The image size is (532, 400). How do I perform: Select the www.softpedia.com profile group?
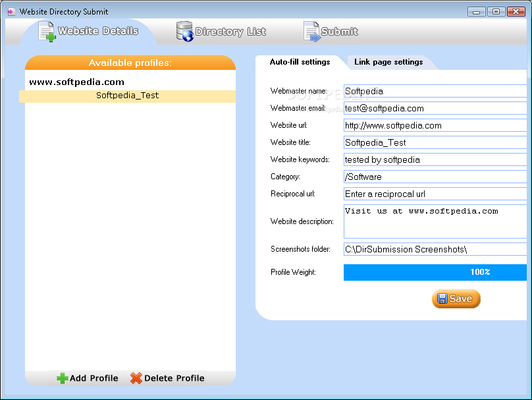point(76,82)
